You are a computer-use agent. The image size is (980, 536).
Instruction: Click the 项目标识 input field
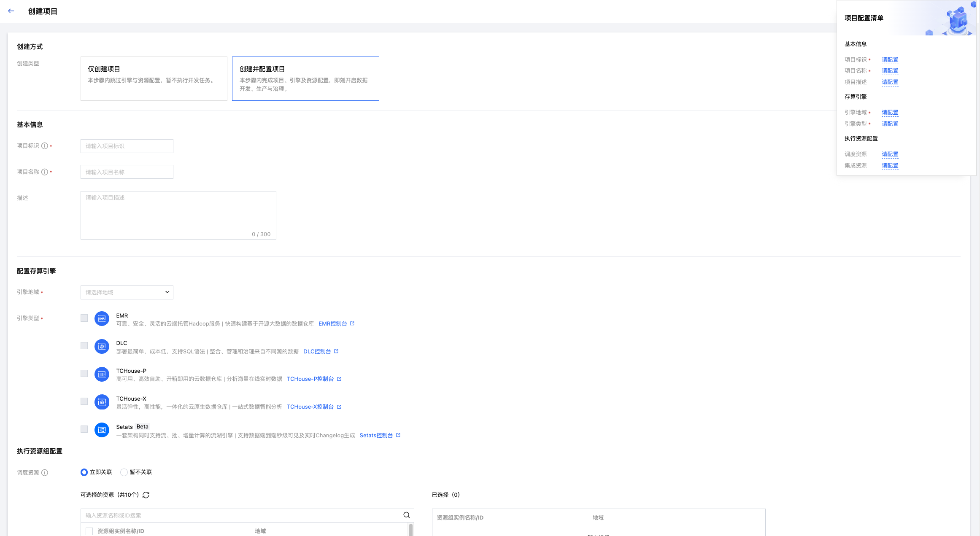click(127, 146)
